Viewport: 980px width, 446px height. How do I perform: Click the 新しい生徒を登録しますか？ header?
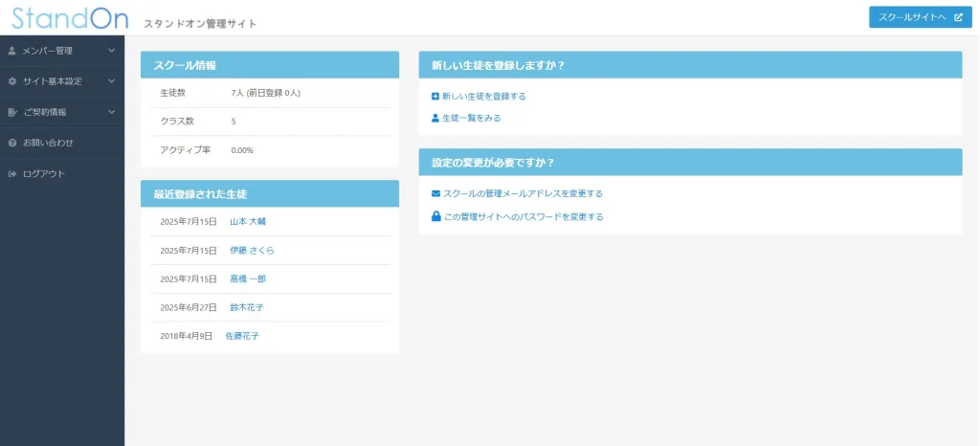click(691, 65)
